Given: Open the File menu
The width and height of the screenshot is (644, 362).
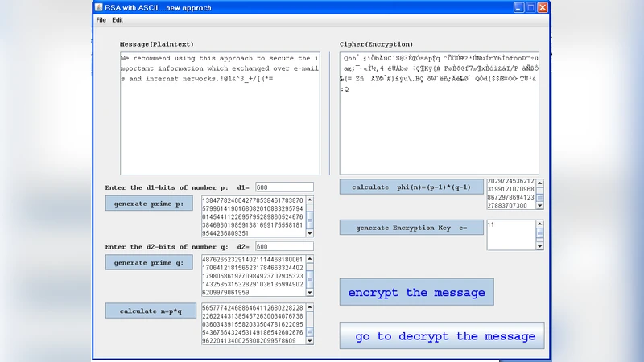Looking at the screenshot, I should click(101, 19).
